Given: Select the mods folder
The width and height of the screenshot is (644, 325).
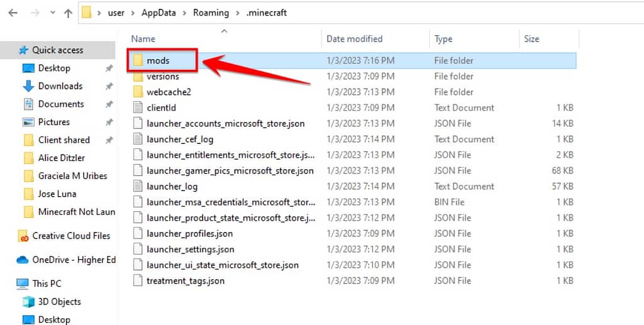Looking at the screenshot, I should click(x=158, y=61).
